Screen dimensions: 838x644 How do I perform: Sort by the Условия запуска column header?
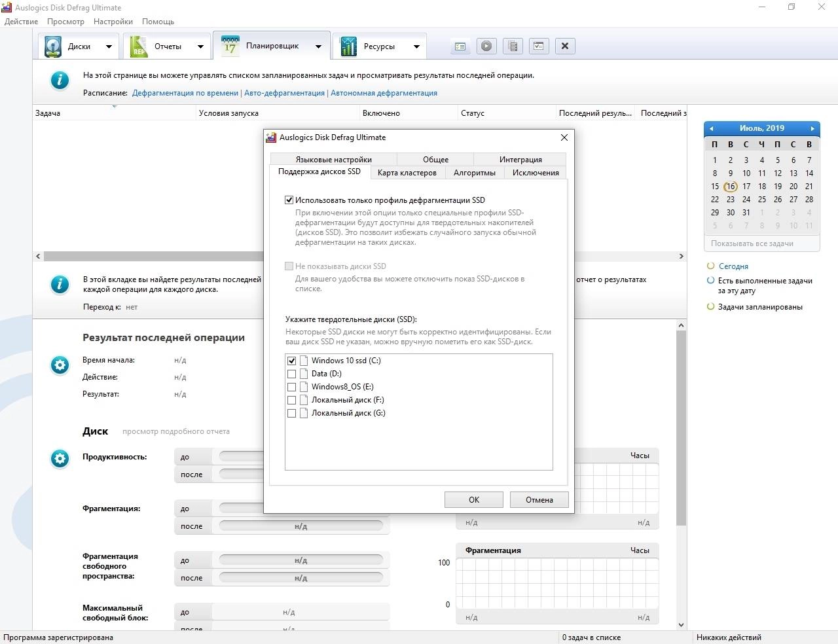coord(278,113)
